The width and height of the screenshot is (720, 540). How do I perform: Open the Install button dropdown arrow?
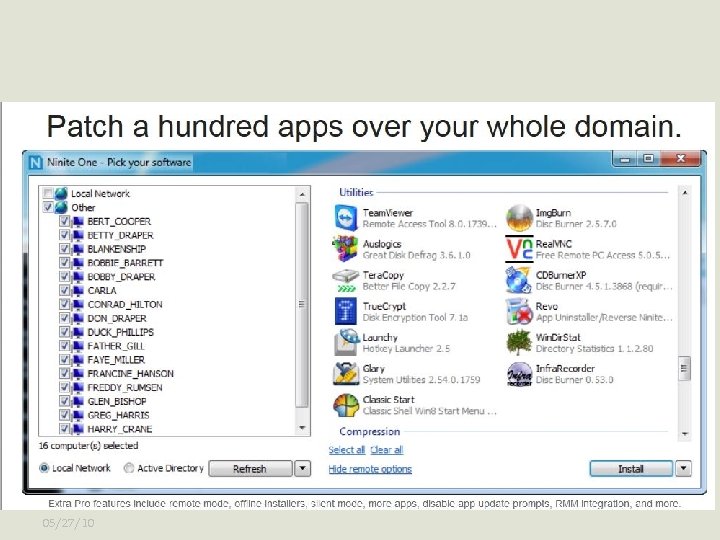pyautogui.click(x=684, y=468)
